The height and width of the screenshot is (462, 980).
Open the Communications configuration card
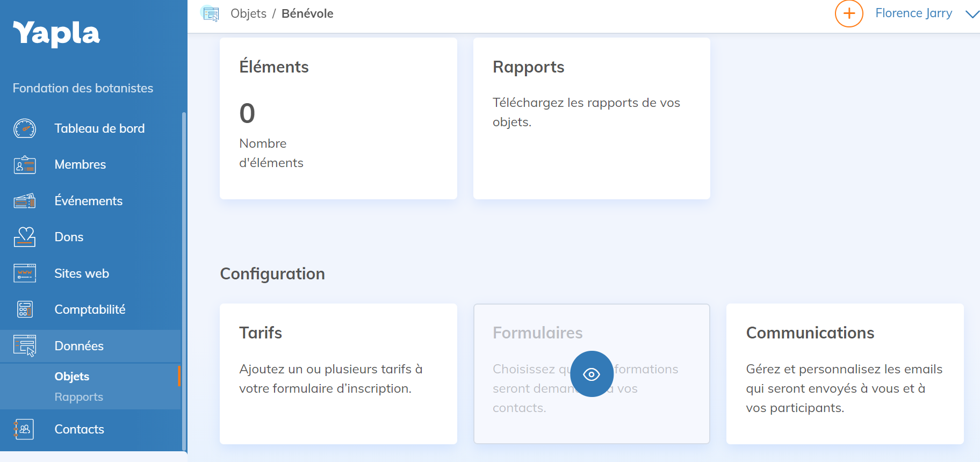coord(845,373)
